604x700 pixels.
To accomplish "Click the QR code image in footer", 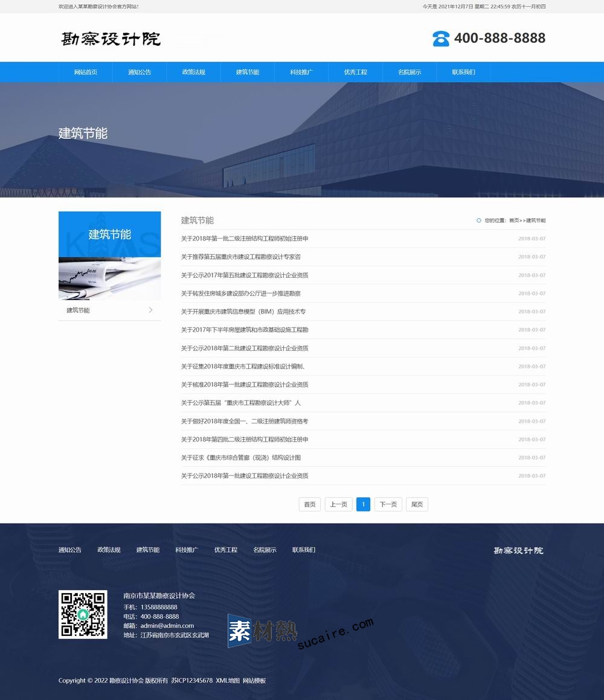I will (x=83, y=614).
